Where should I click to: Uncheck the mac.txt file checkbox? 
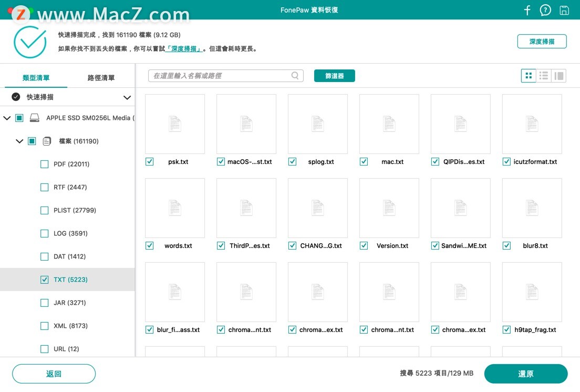[x=364, y=162]
